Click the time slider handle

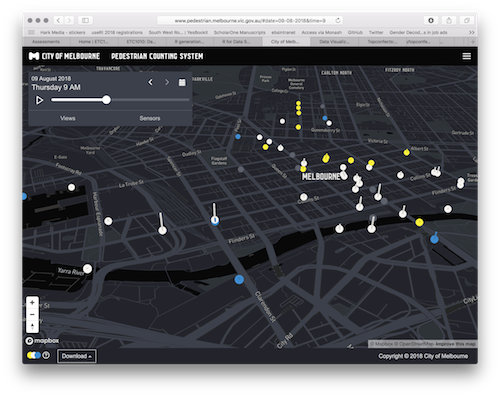[106, 100]
